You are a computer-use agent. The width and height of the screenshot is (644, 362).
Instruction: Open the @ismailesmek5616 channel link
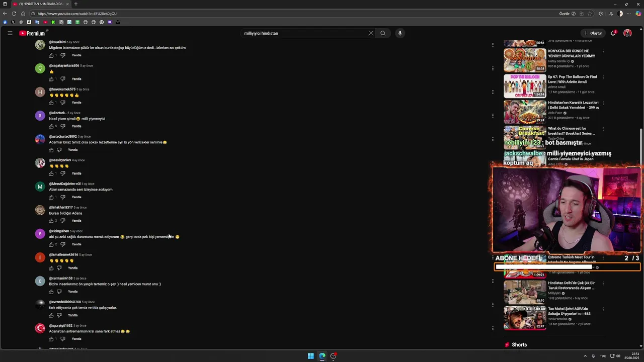63,254
